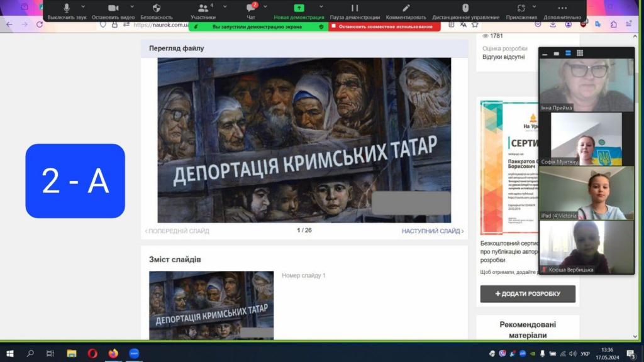Open Приложения apps icon
Image resolution: width=644 pixels, height=362 pixels.
[x=521, y=8]
